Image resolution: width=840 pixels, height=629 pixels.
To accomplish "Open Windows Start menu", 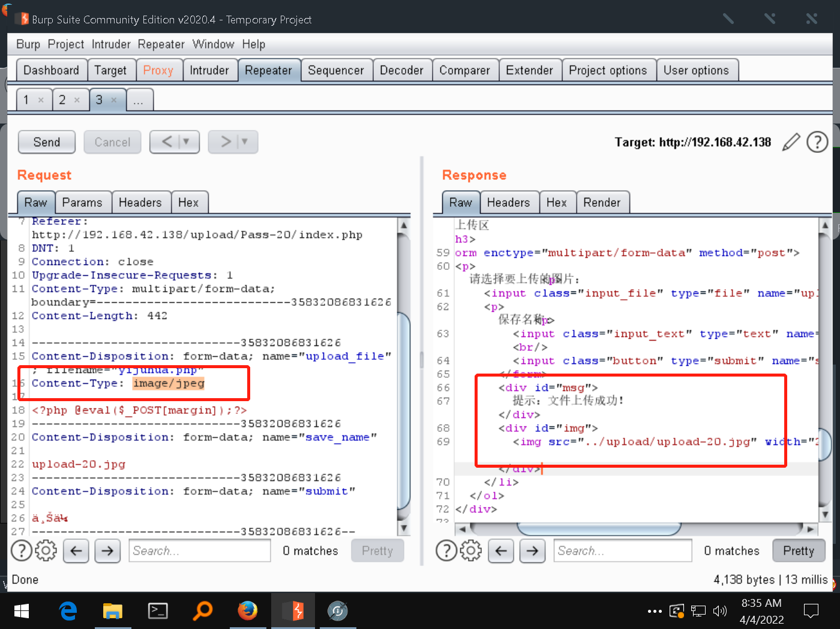I will (22, 611).
